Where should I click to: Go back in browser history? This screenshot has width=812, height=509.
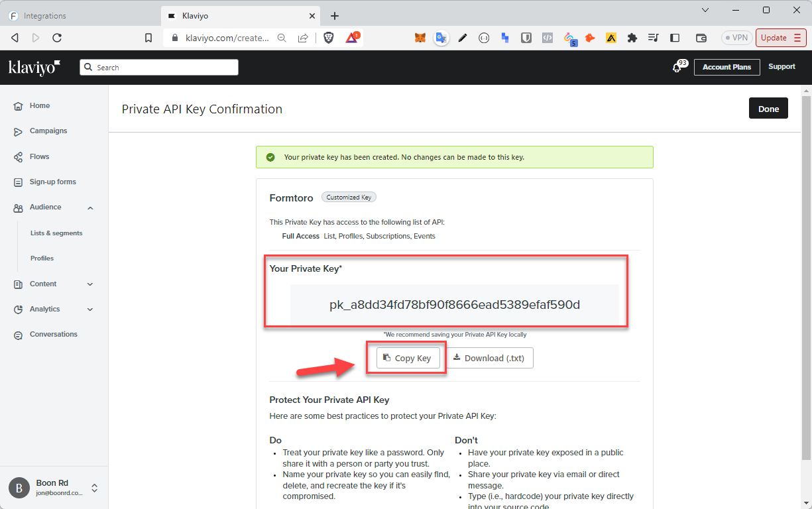[x=15, y=38]
